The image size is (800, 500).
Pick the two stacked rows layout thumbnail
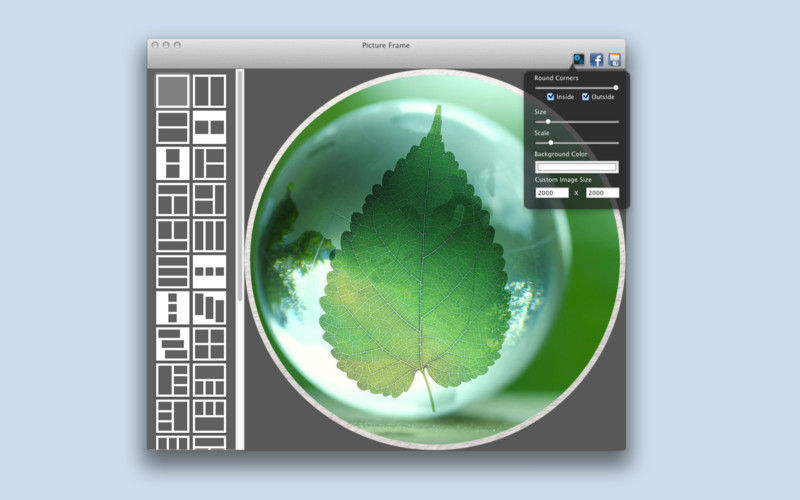172,127
